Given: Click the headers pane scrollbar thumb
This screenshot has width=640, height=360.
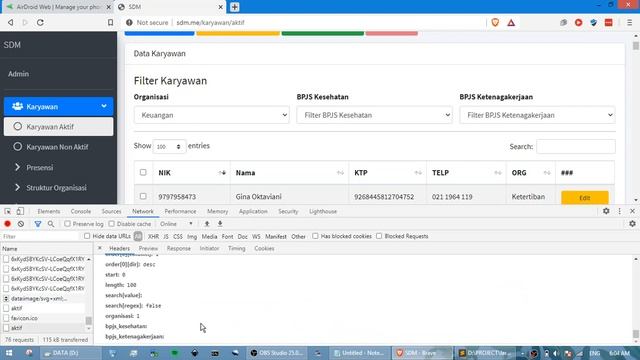Looking at the screenshot, I should [x=636, y=334].
